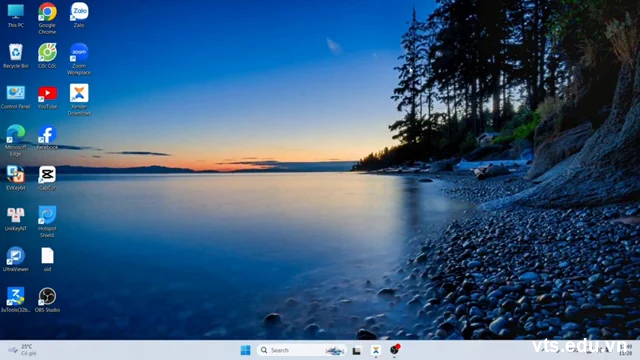
Task: Select the 3uTools(32bit) desktop shortcut
Action: [16, 300]
